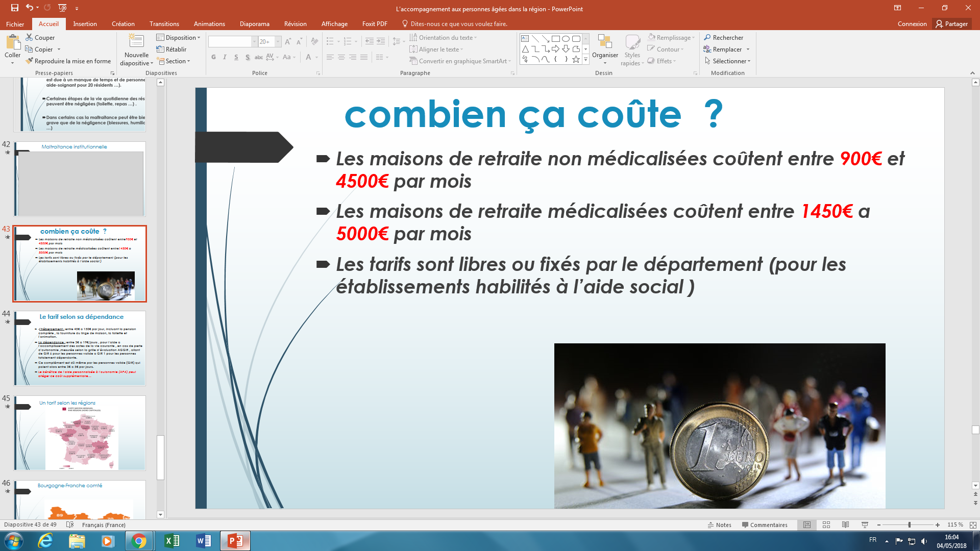Switch to the Insertion tab

click(x=85, y=24)
